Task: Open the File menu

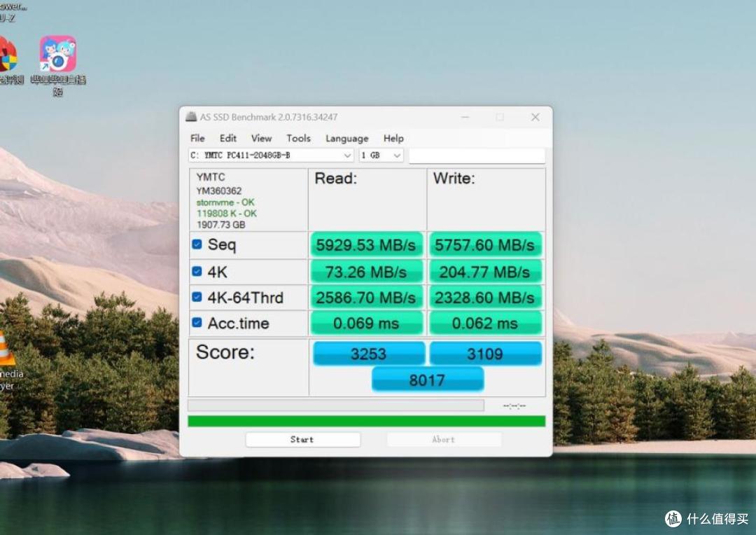Action: coord(197,139)
